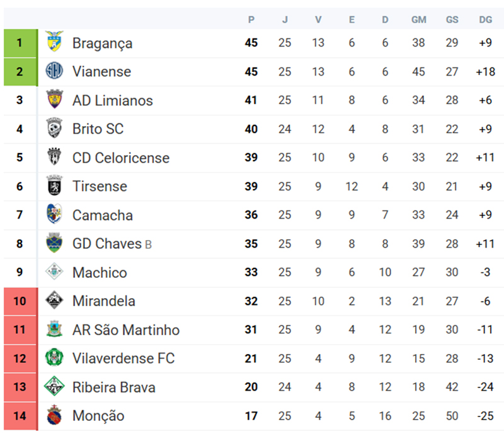Open the Machico team page
Screen dimensions: 504x436
tap(100, 272)
